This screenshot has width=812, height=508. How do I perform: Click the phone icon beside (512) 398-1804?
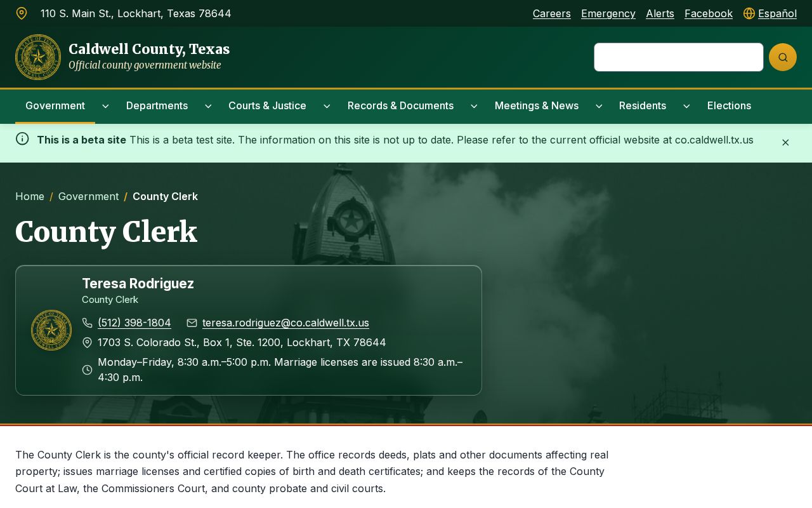click(x=88, y=323)
